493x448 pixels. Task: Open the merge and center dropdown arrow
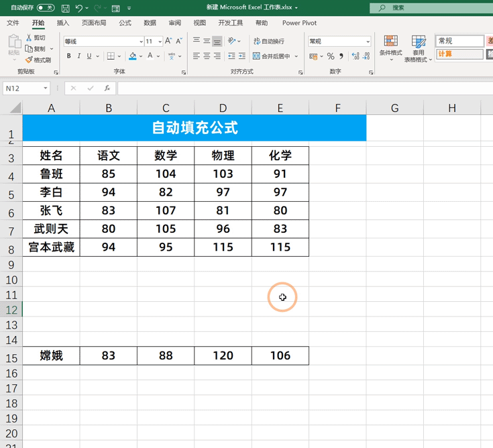[x=296, y=56]
